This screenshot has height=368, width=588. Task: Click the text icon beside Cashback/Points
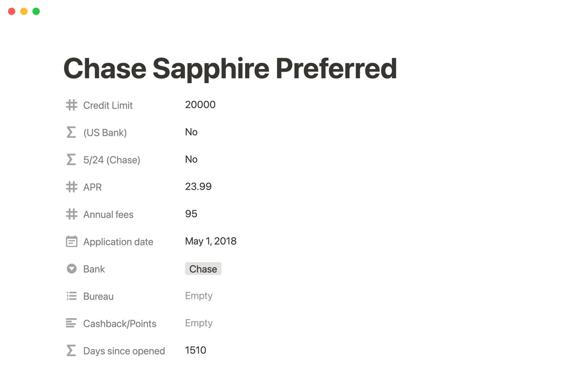(x=71, y=323)
